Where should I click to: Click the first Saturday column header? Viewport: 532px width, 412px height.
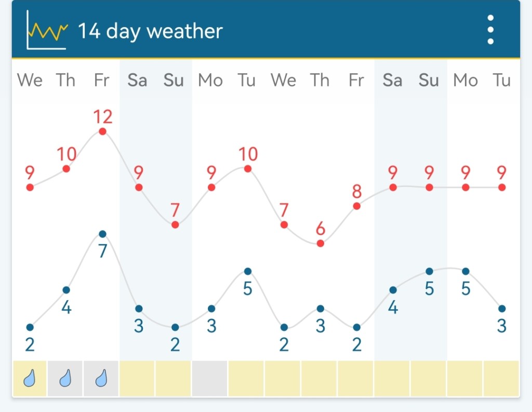(x=138, y=81)
